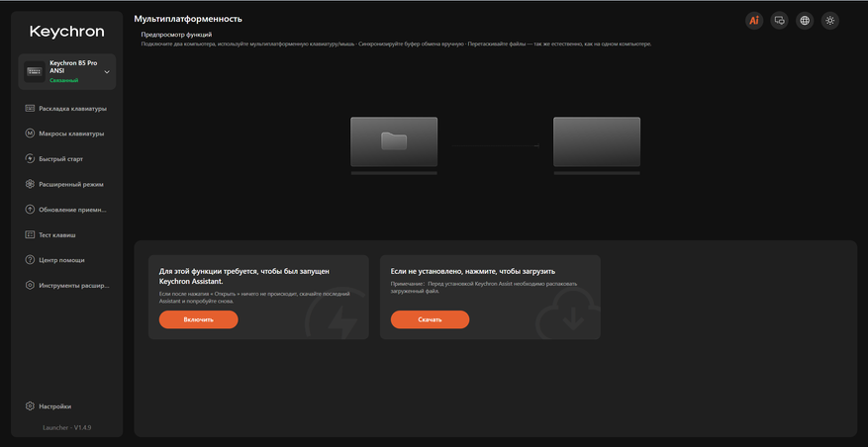Click the Расширенный режим atom icon
The height and width of the screenshot is (447, 868).
[30, 184]
